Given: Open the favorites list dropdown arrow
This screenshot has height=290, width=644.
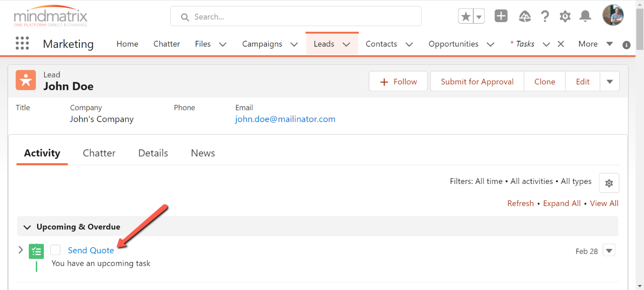Looking at the screenshot, I should tap(479, 17).
